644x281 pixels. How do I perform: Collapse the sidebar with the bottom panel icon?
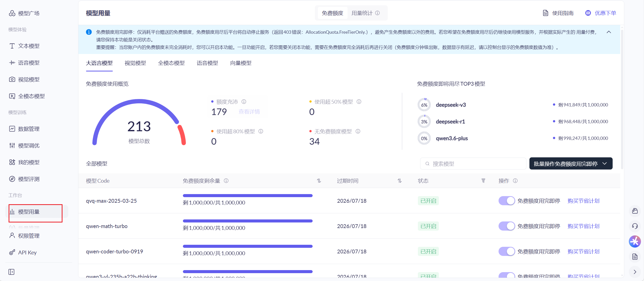click(x=11, y=272)
